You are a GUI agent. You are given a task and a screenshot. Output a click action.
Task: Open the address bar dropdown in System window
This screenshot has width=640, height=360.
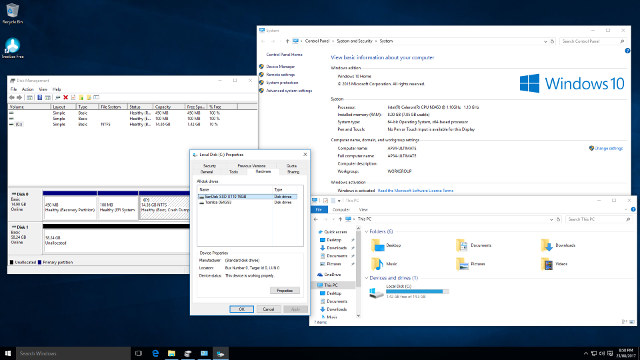pyautogui.click(x=545, y=41)
